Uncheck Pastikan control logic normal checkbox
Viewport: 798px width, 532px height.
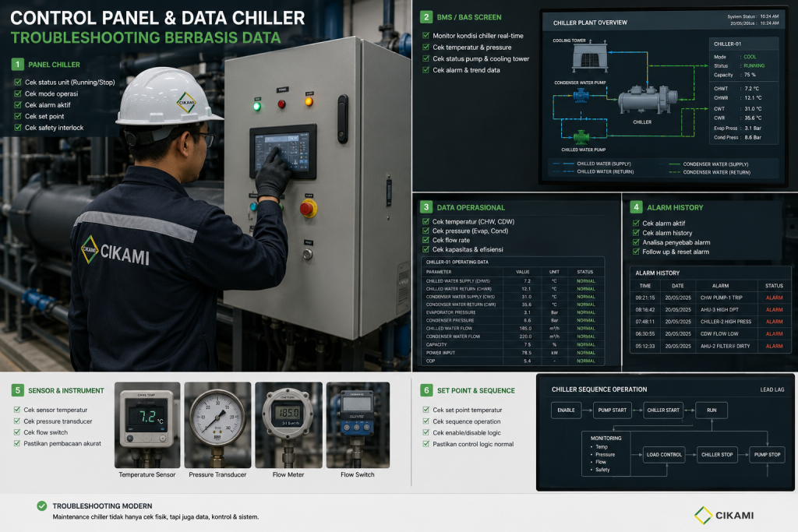click(x=426, y=444)
